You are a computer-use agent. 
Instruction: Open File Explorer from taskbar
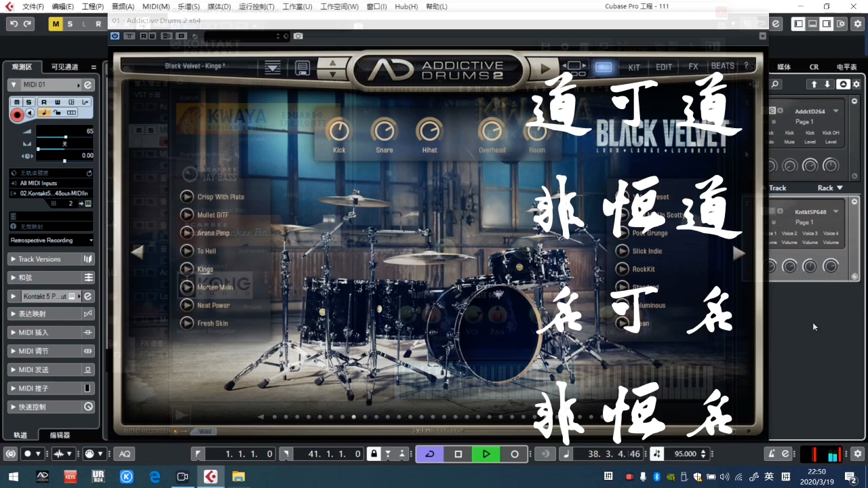click(x=238, y=477)
